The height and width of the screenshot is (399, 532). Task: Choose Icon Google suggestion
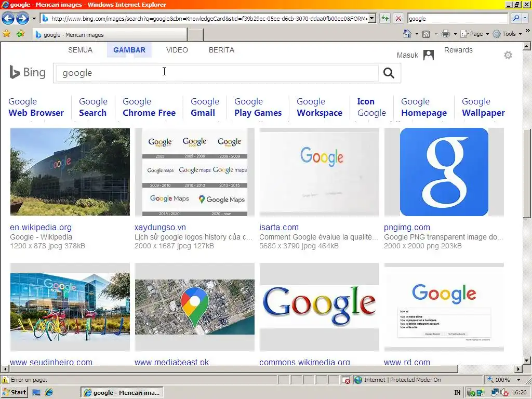click(x=371, y=107)
